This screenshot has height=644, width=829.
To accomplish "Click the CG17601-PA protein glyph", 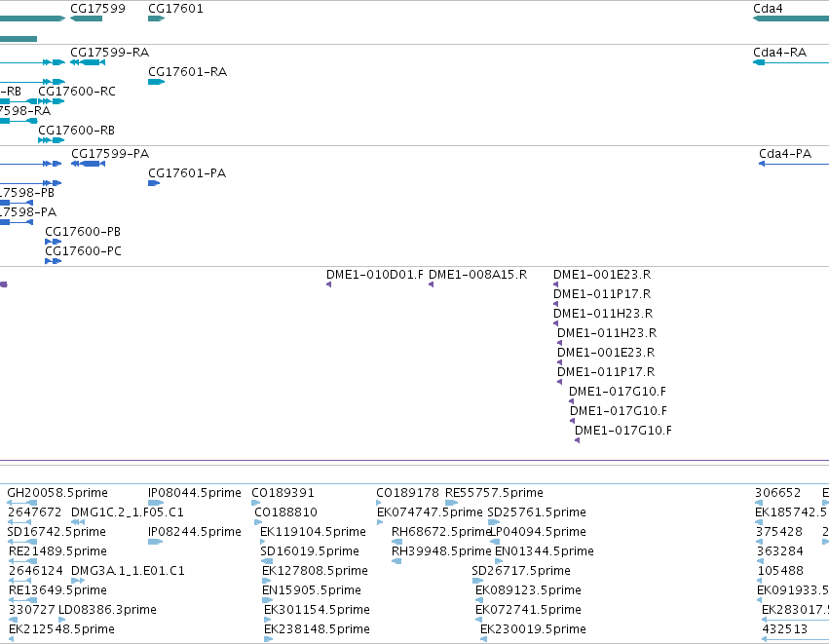I will point(154,183).
